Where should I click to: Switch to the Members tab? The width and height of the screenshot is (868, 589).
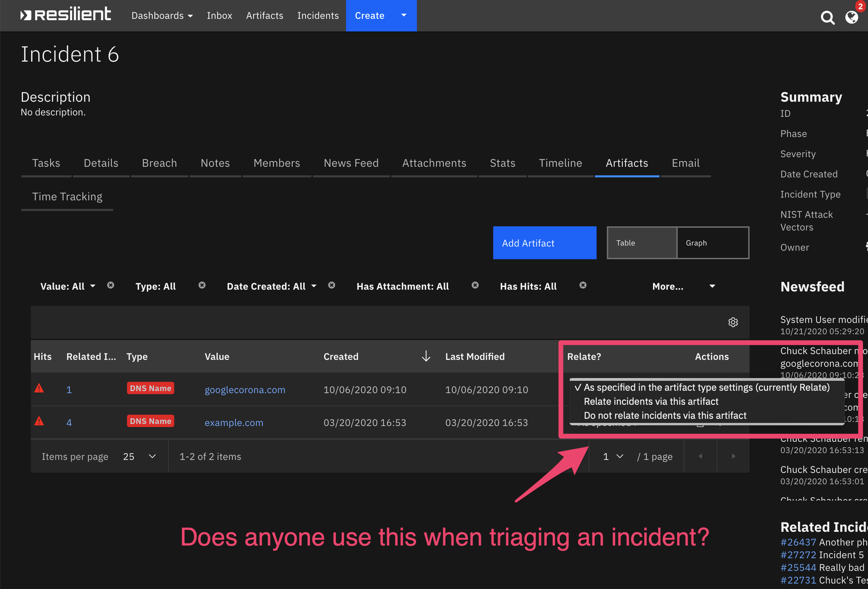[x=277, y=163]
